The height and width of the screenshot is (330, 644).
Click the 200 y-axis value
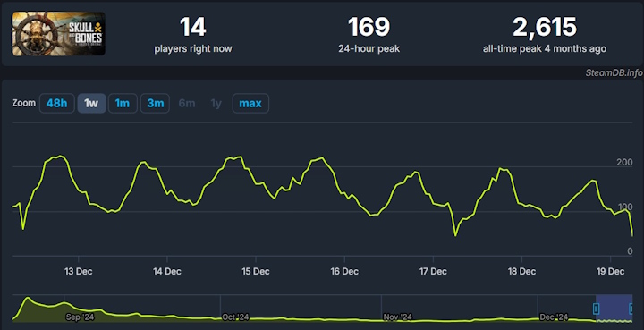[624, 163]
